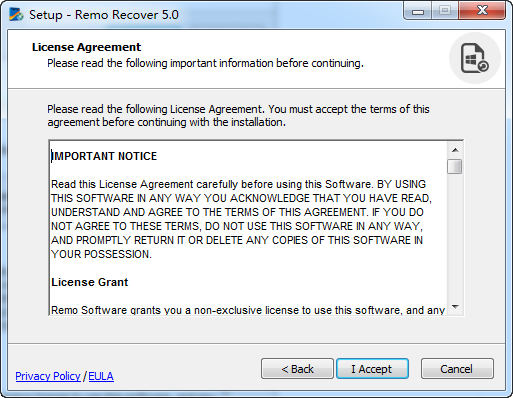Click the 'UNDERSTAND AND AGREE TO THE TERMS' line
This screenshot has width=513, height=398.
237,212
